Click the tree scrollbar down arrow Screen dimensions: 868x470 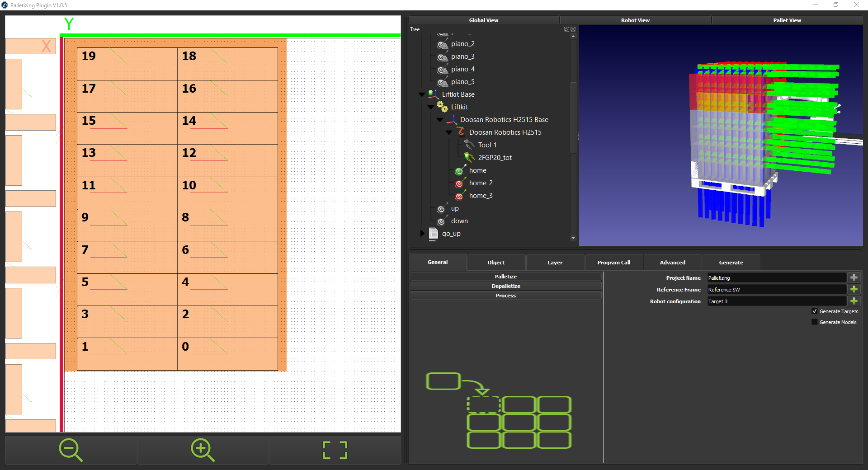click(x=573, y=238)
